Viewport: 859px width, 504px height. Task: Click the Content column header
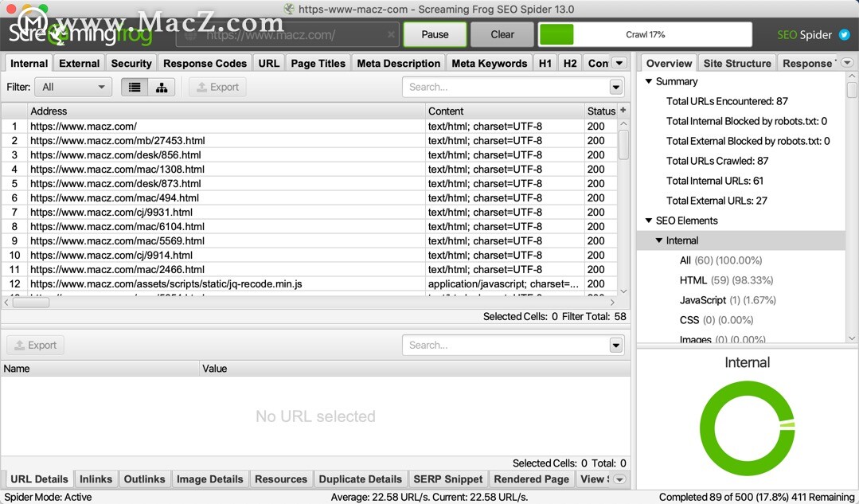tap(505, 111)
